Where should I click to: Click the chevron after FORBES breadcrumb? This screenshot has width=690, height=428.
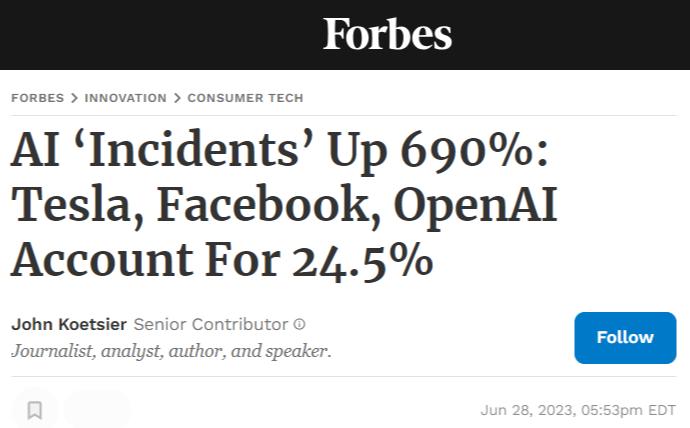[74, 98]
